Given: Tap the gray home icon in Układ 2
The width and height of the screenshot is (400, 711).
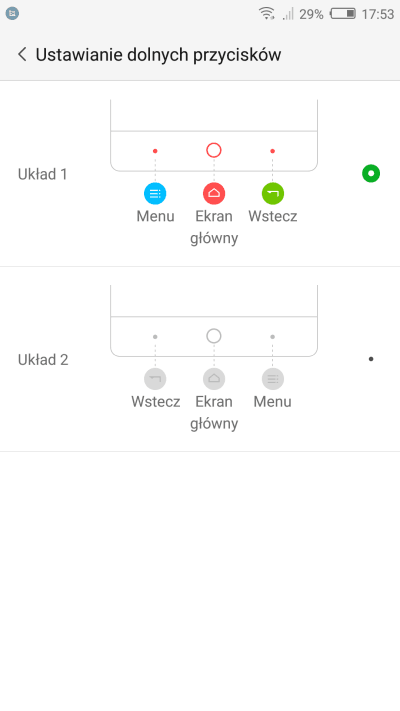Looking at the screenshot, I should point(214,379).
